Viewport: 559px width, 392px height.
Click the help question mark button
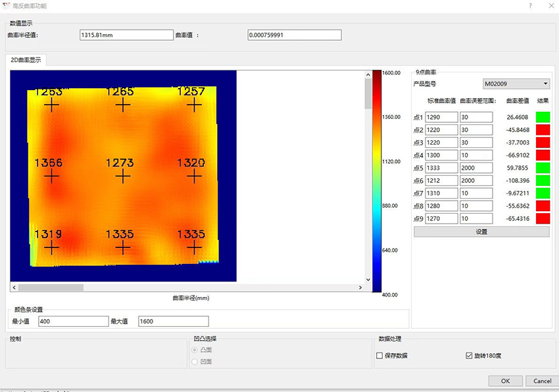530,5
